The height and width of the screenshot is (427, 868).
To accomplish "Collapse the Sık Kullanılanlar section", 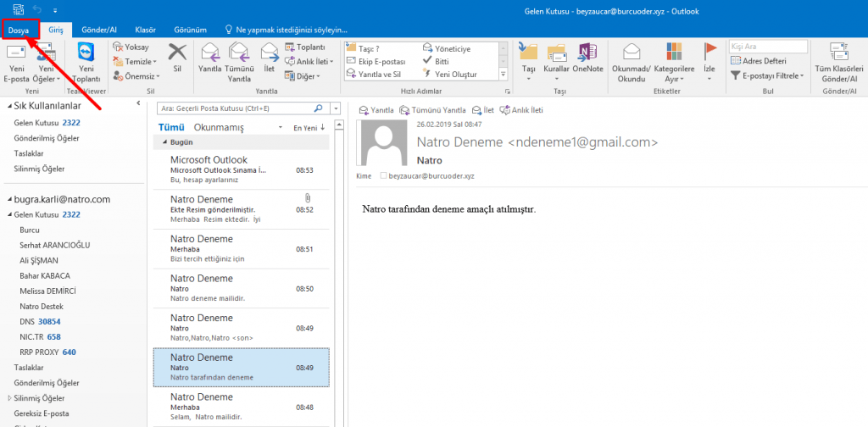I will [8, 106].
